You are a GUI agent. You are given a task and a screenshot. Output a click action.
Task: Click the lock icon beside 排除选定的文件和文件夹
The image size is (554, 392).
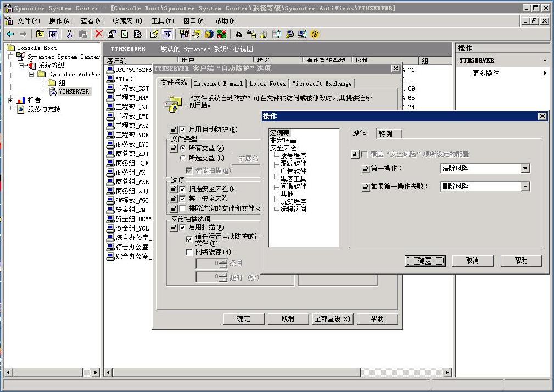click(173, 209)
